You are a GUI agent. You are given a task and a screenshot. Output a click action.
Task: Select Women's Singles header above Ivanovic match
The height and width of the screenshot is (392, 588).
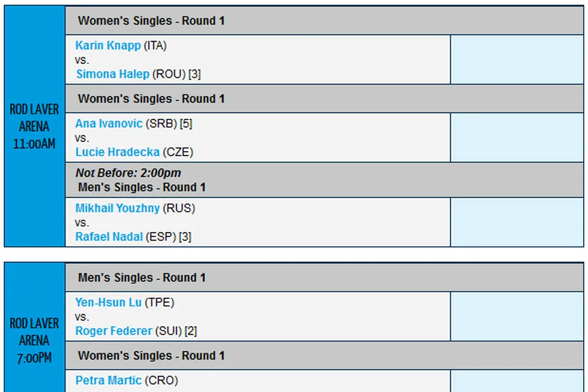point(151,99)
